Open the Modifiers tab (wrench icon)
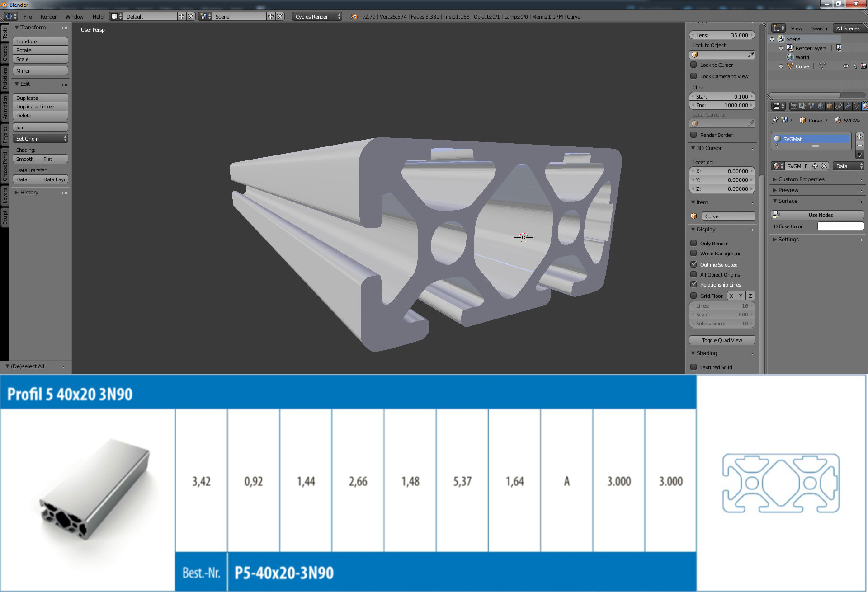Viewport: 868px width, 592px height. 848,106
